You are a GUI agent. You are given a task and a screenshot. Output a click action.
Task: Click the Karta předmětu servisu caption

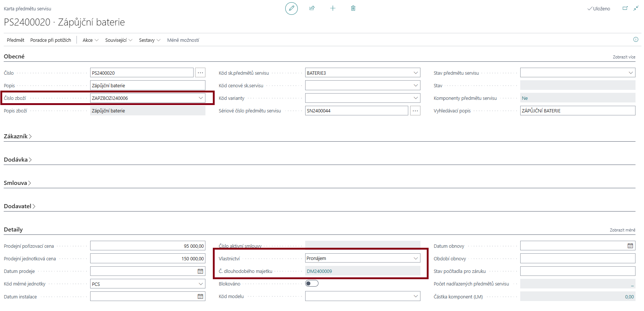27,9
